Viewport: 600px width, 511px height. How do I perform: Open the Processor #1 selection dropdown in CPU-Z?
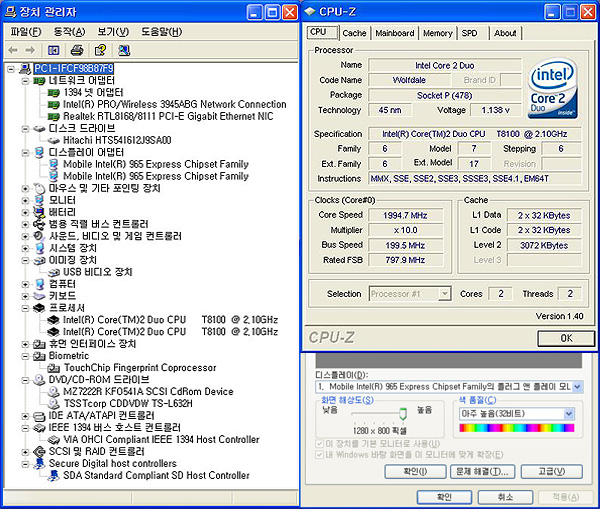[x=444, y=294]
